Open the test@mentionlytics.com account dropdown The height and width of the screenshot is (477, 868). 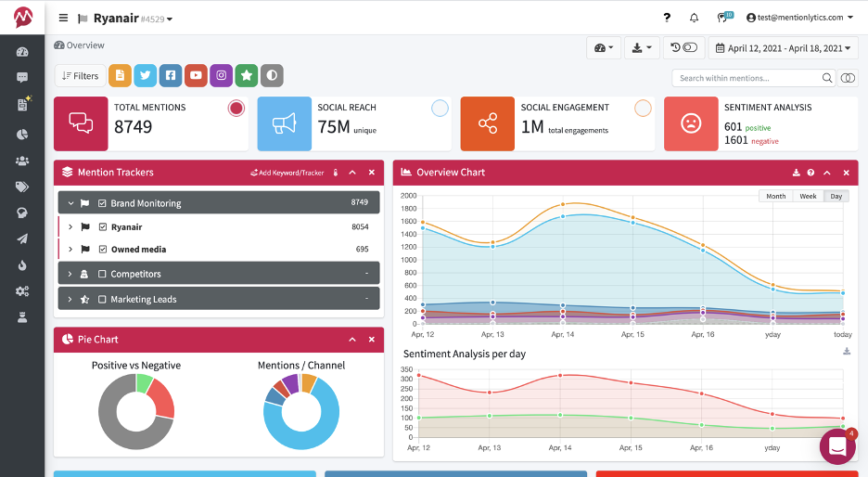click(799, 18)
